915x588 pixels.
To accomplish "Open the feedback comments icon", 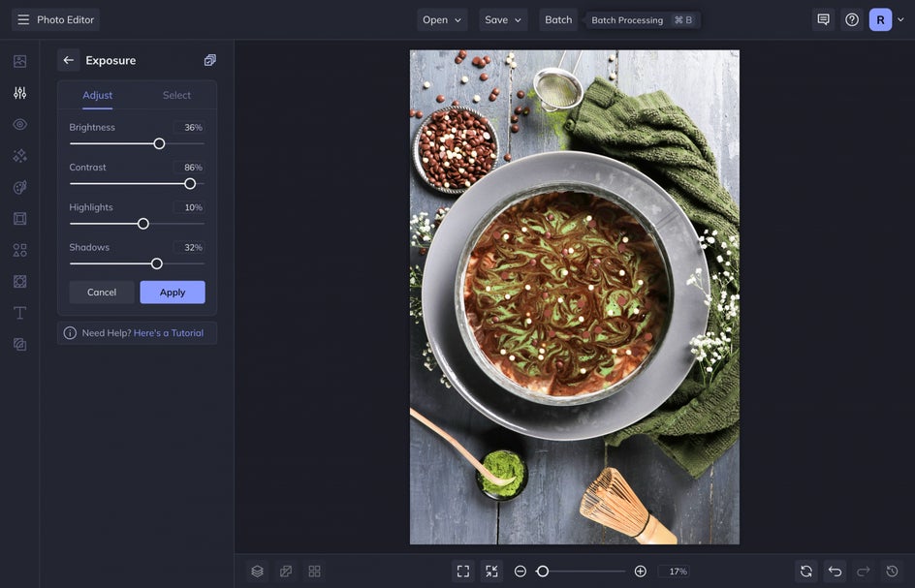I will tap(823, 19).
